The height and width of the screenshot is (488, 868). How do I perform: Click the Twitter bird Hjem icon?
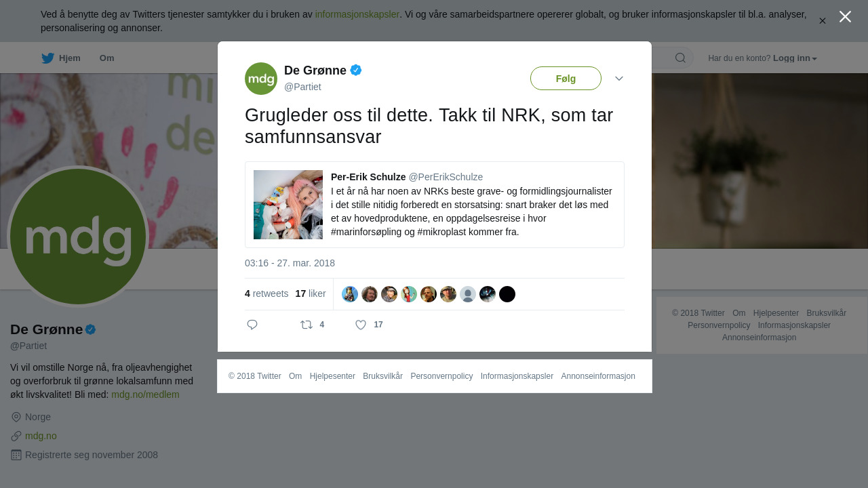point(47,58)
